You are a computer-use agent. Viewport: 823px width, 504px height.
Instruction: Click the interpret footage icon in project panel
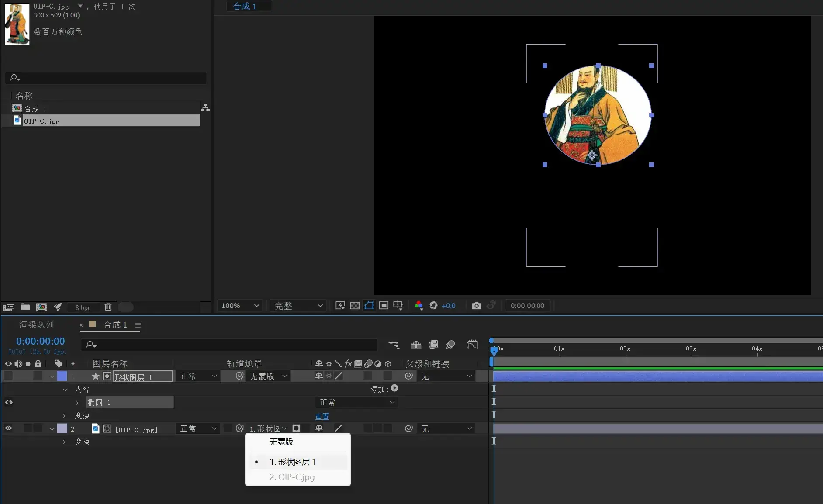click(x=9, y=307)
